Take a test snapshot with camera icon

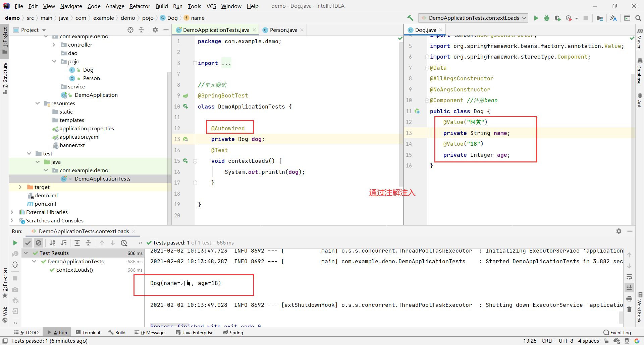(x=15, y=289)
